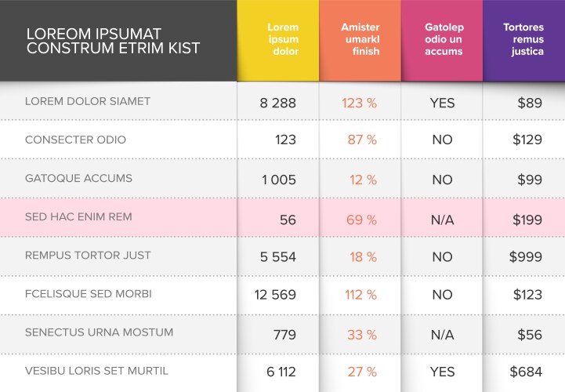Select the purple 'Tortores remus justica' header
Screen dimensions: 565x392
pyautogui.click(x=523, y=39)
